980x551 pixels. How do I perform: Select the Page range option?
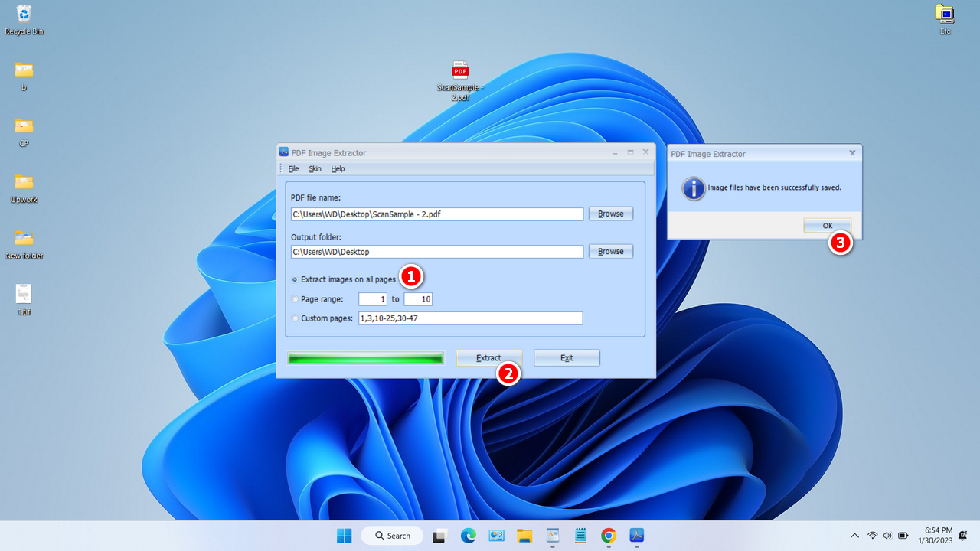295,298
